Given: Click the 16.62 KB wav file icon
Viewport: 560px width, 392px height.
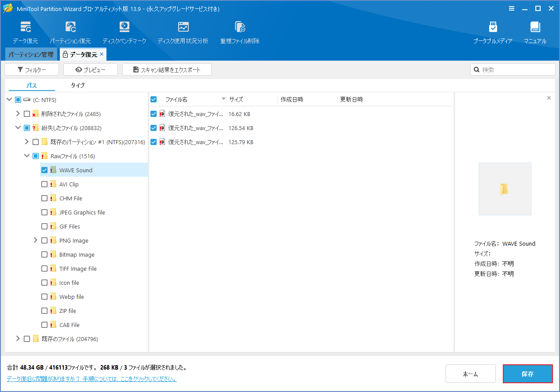Looking at the screenshot, I should point(162,114).
